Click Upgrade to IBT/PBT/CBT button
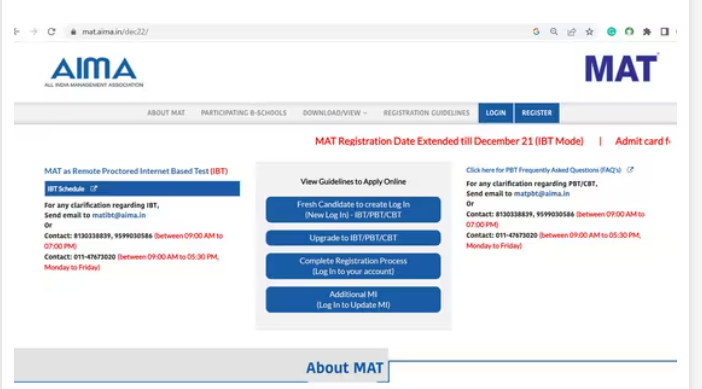Image resolution: width=702 pixels, height=389 pixels. [353, 238]
